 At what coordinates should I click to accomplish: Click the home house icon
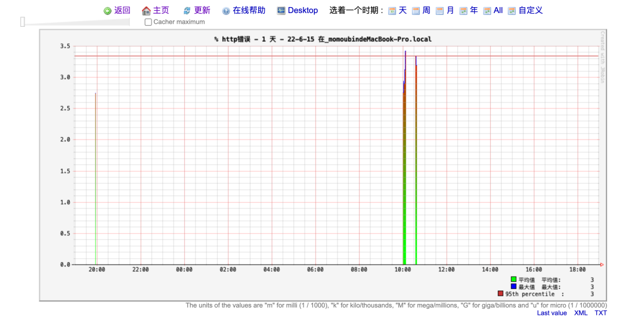point(146,11)
